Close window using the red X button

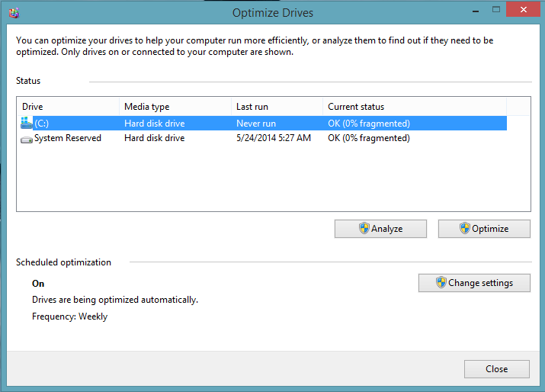(524, 9)
